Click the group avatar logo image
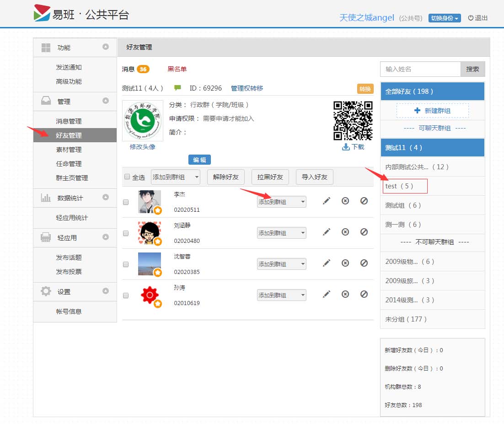The width and height of the screenshot is (504, 424). pyautogui.click(x=143, y=121)
